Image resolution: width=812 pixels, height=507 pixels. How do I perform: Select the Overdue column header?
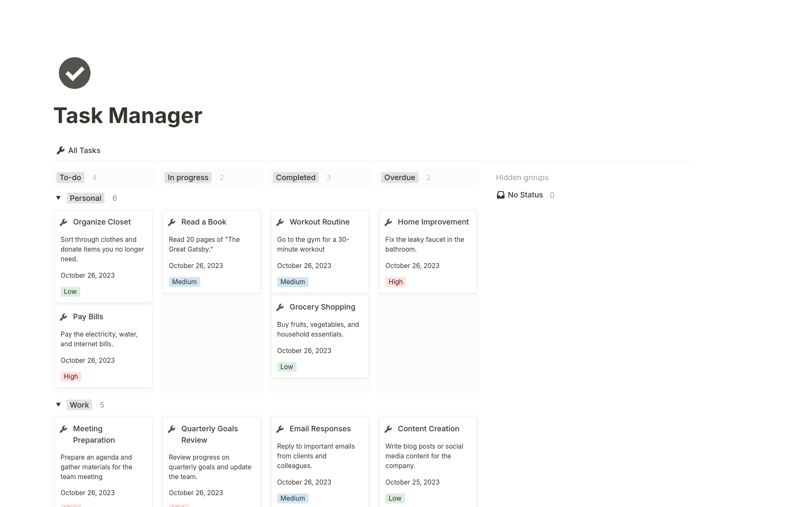tap(399, 177)
